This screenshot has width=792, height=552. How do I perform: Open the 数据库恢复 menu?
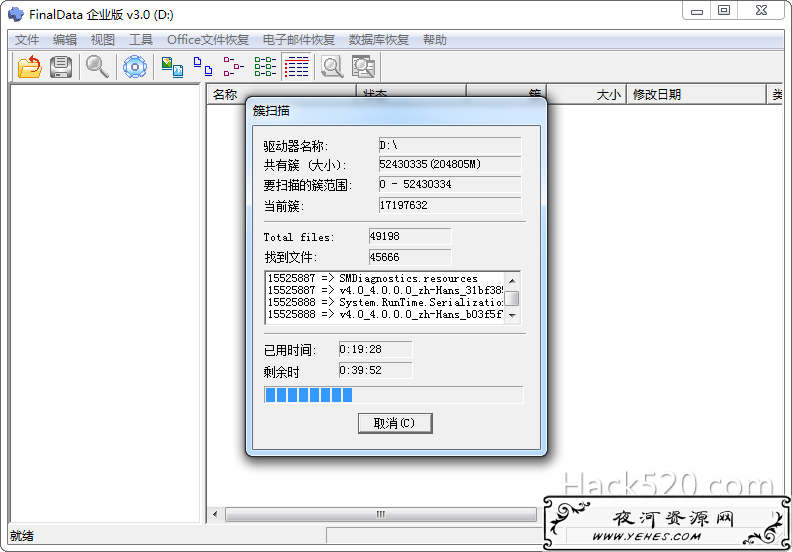tap(378, 40)
